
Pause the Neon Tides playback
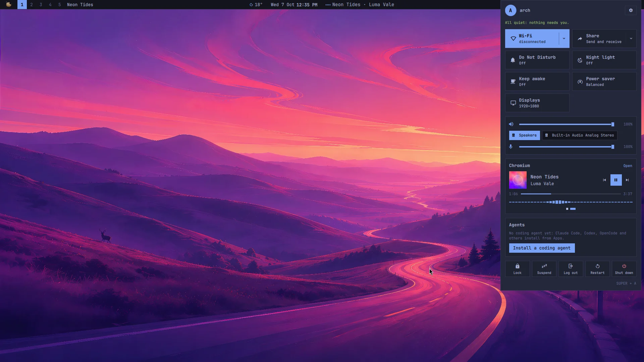pyautogui.click(x=616, y=180)
